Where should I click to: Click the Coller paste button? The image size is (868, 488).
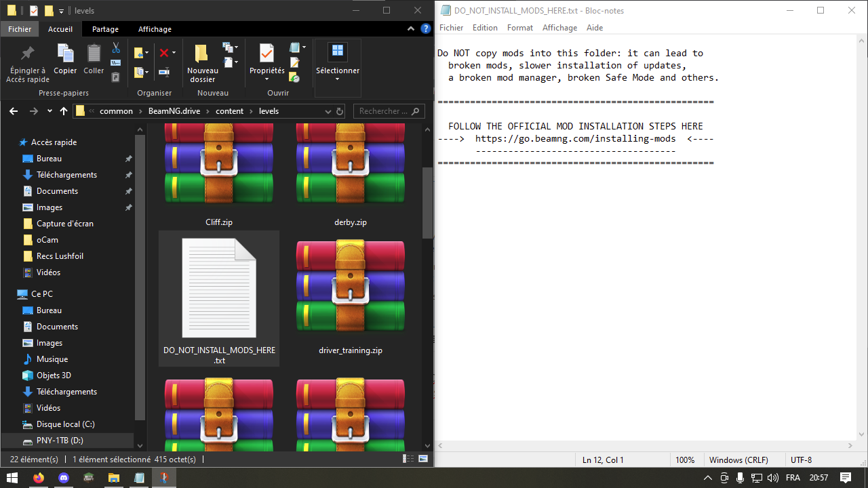click(x=94, y=60)
